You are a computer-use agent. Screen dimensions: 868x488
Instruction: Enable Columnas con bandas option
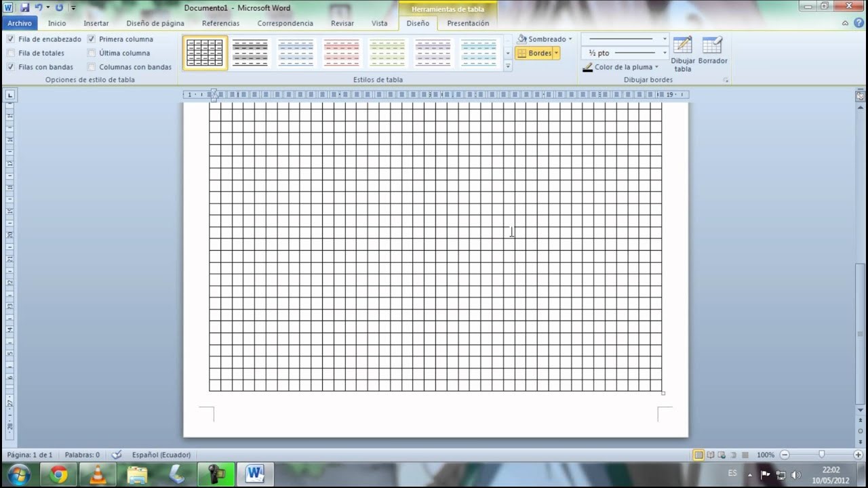91,66
